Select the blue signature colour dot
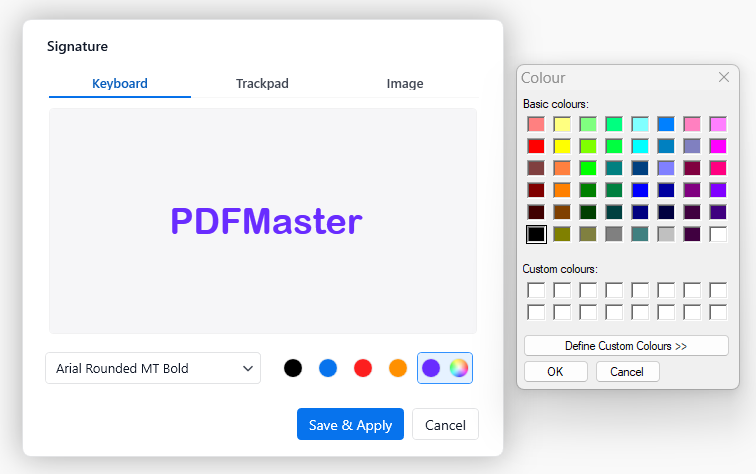 click(327, 368)
